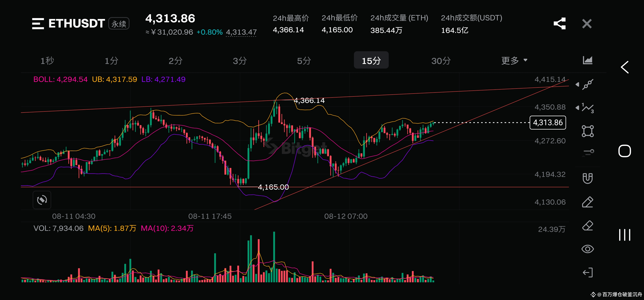
Task: Tap the current price label 4,313.86
Action: pos(547,123)
